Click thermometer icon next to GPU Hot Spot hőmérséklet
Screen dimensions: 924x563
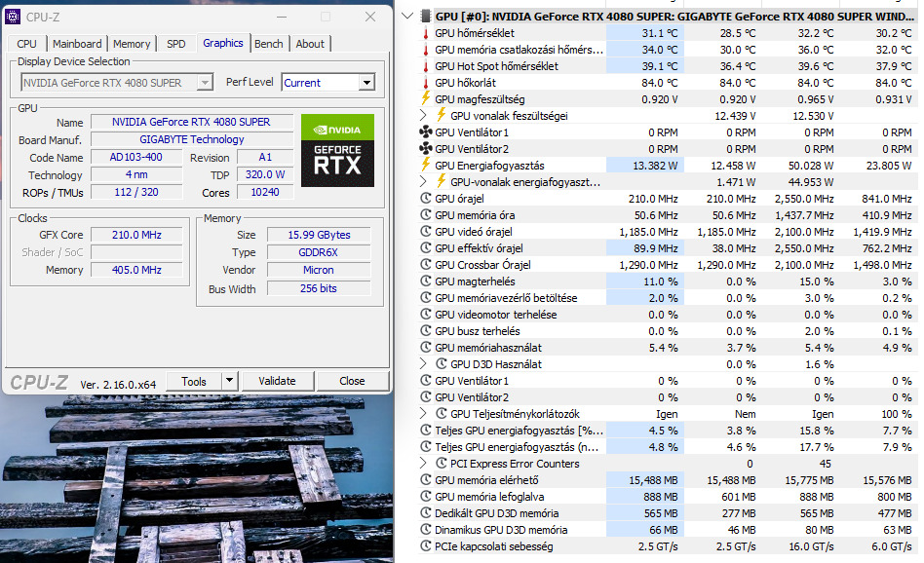pos(426,66)
